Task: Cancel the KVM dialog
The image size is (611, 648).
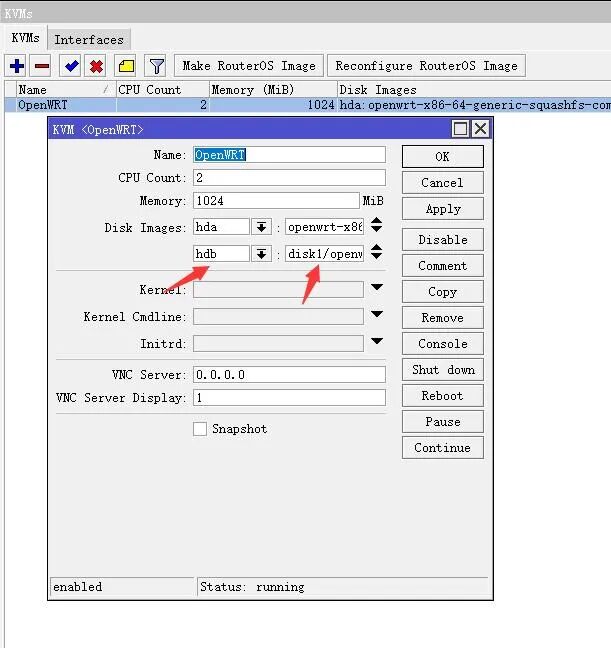Action: pyautogui.click(x=442, y=183)
